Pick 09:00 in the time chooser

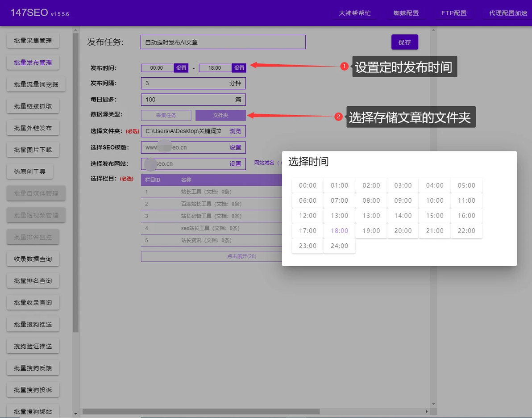click(x=403, y=201)
